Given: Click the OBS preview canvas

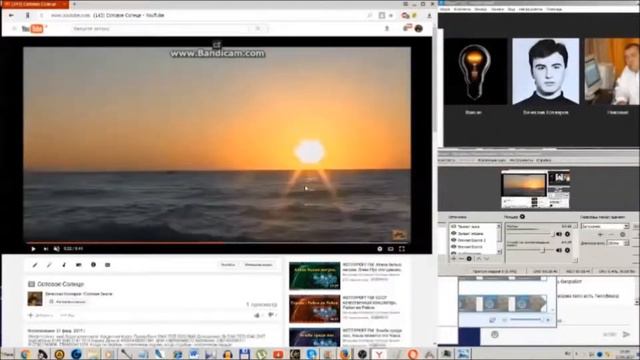Looking at the screenshot, I should pos(536,189).
